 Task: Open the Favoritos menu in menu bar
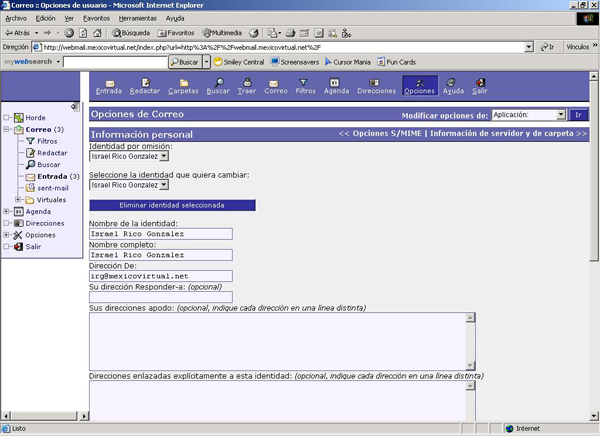pyautogui.click(x=96, y=18)
